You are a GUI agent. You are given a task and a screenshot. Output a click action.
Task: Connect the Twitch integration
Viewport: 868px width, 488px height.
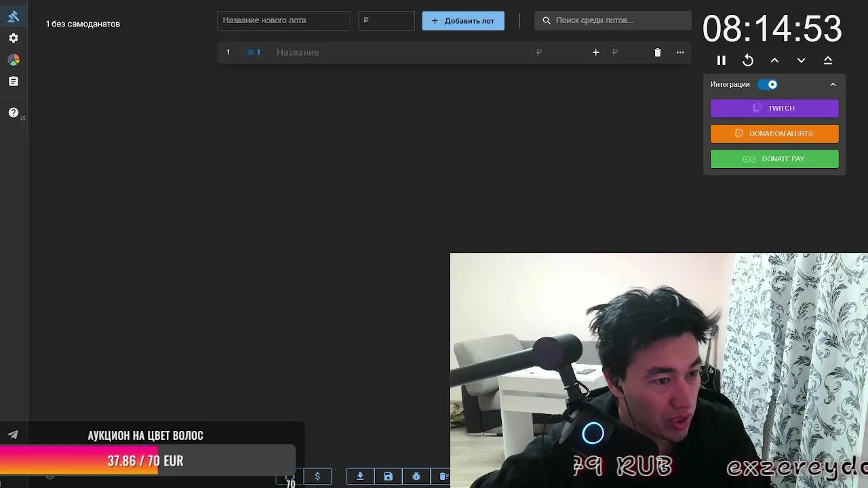click(774, 108)
